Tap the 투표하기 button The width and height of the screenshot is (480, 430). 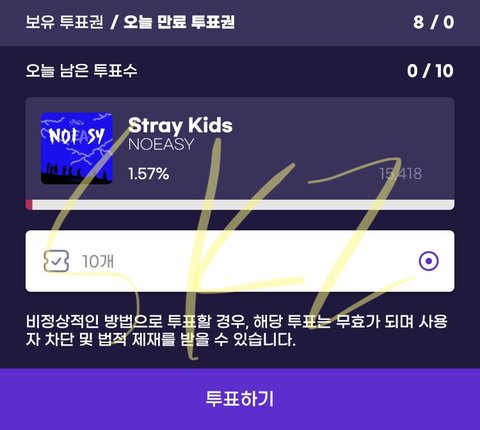(x=240, y=399)
